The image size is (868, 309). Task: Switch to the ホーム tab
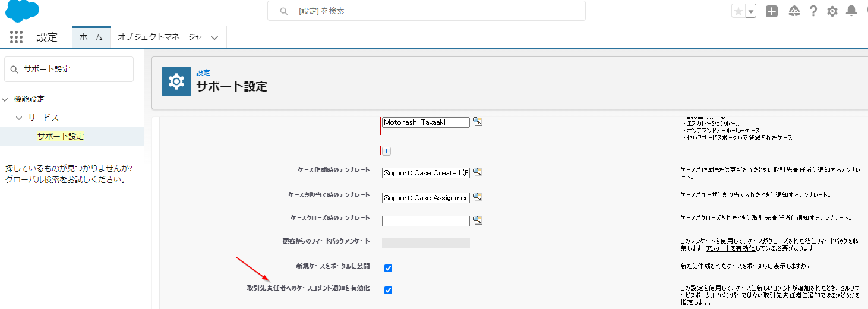[x=91, y=37]
